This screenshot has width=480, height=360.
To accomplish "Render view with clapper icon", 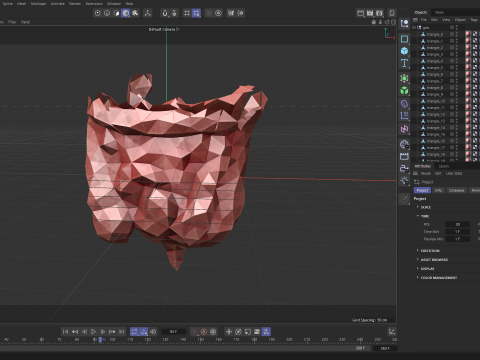I will pos(360,13).
